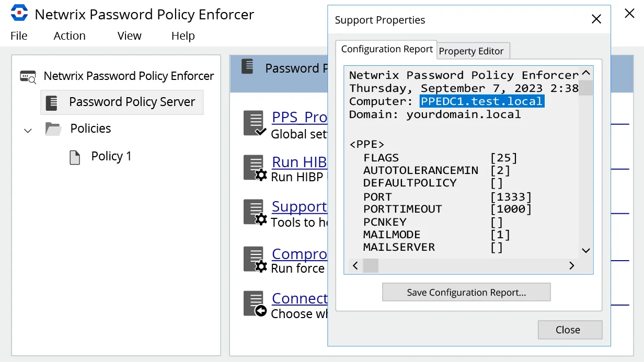
Task: Click the Compromised password gear icon
Action: pyautogui.click(x=255, y=259)
